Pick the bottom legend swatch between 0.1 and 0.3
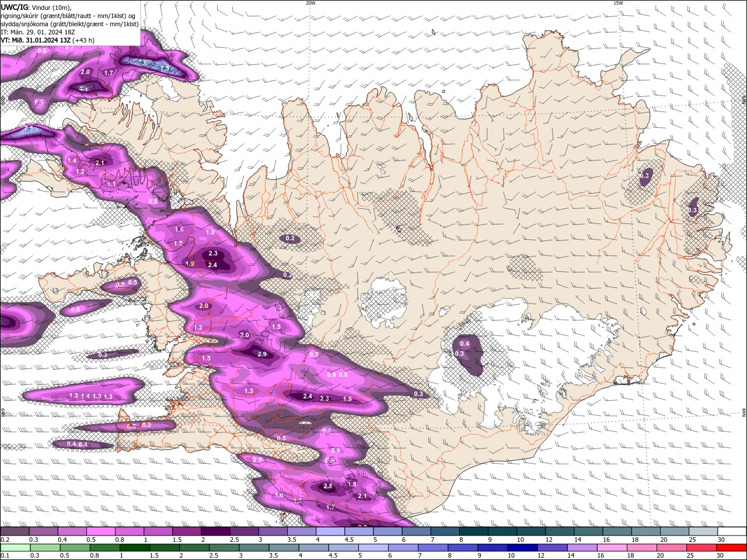747x560 pixels. (16, 547)
